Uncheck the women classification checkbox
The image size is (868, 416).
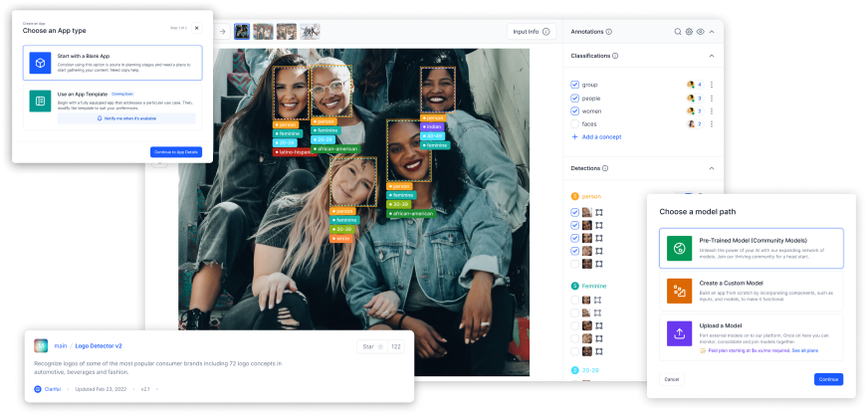click(x=574, y=111)
